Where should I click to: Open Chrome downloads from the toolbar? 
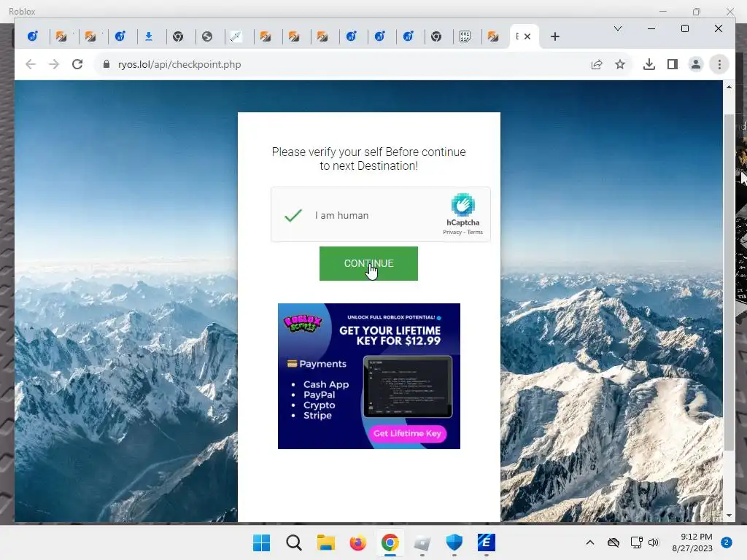(649, 64)
